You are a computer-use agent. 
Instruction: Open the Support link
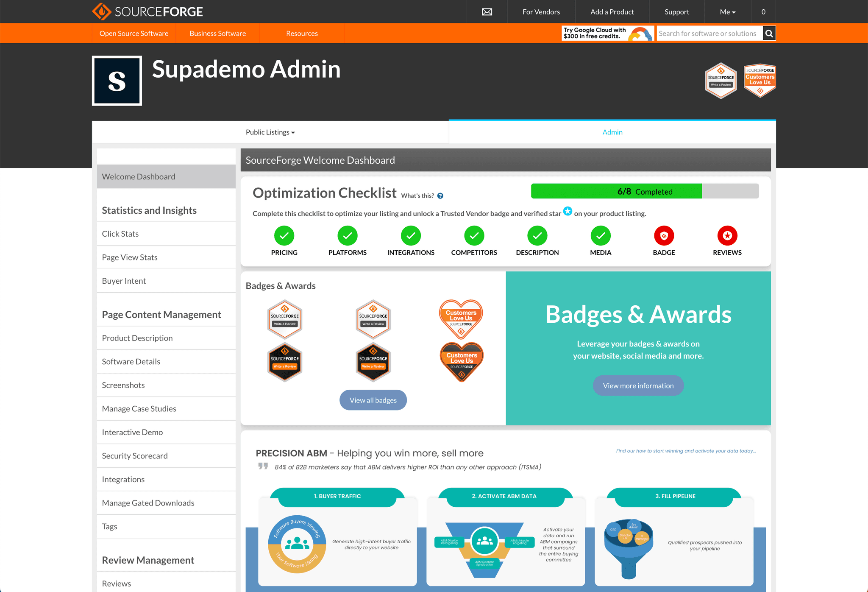tap(677, 12)
